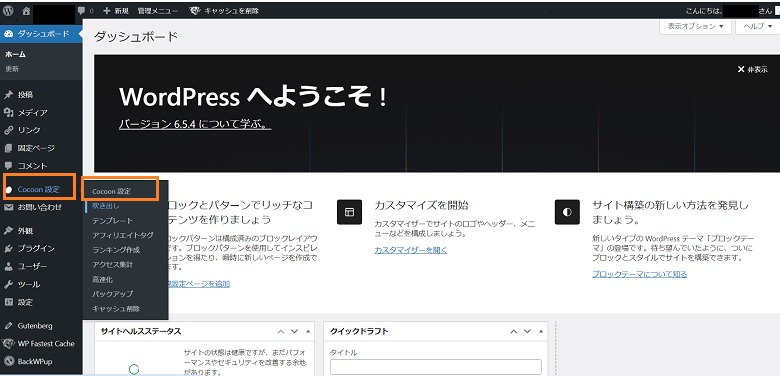Image resolution: width=780 pixels, height=376 pixels.
Task: Click the plug icon next to プラグイン
Action: (8, 249)
